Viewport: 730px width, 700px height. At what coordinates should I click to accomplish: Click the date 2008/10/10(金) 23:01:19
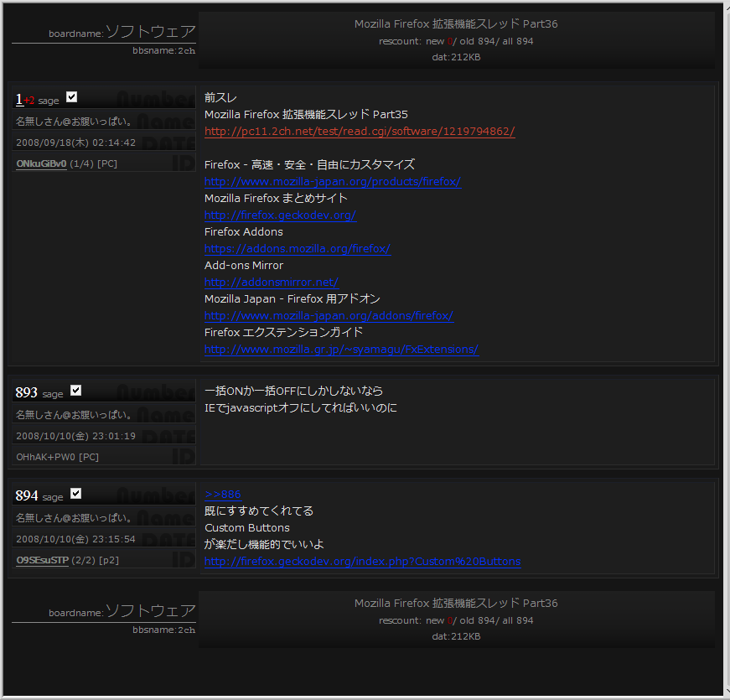(76, 437)
